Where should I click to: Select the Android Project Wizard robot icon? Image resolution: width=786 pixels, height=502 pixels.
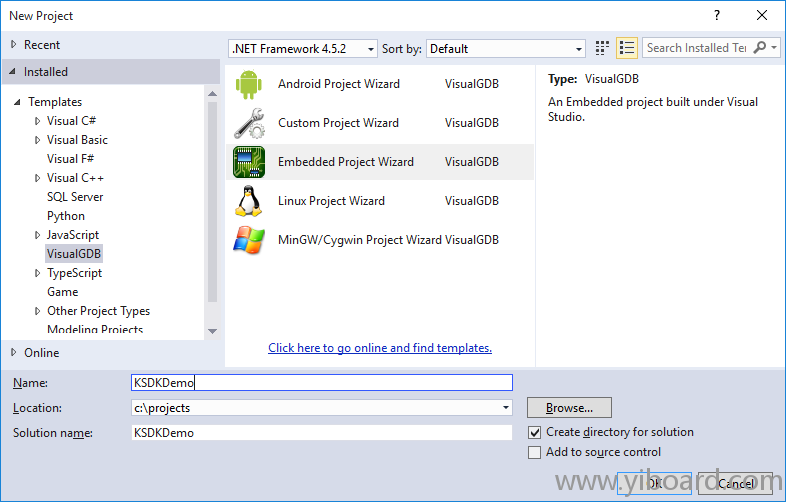249,84
